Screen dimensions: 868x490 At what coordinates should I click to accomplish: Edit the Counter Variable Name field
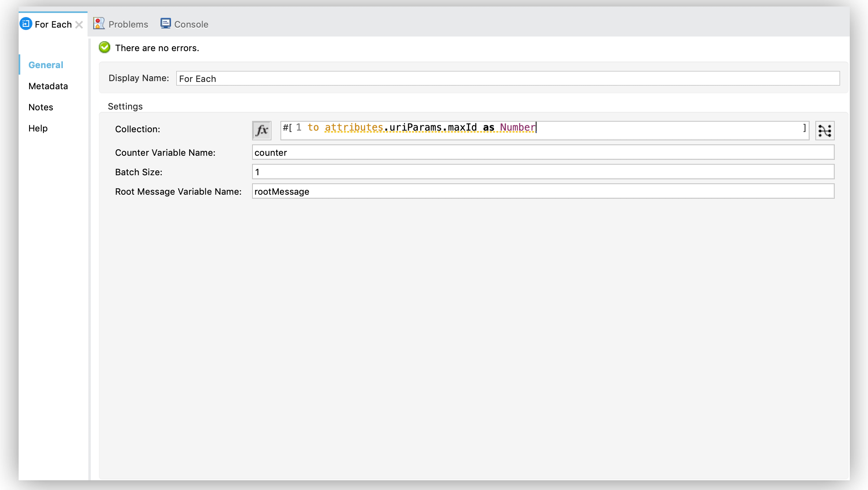(543, 152)
